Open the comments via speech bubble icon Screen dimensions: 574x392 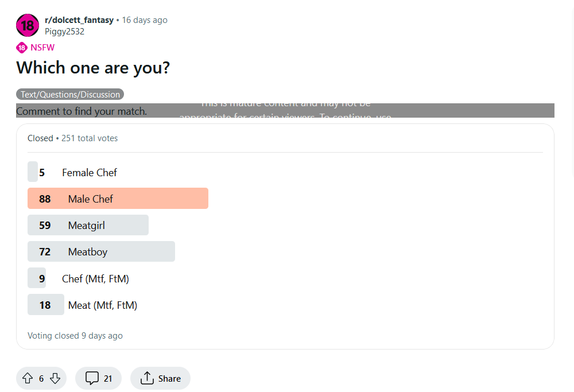(x=92, y=378)
